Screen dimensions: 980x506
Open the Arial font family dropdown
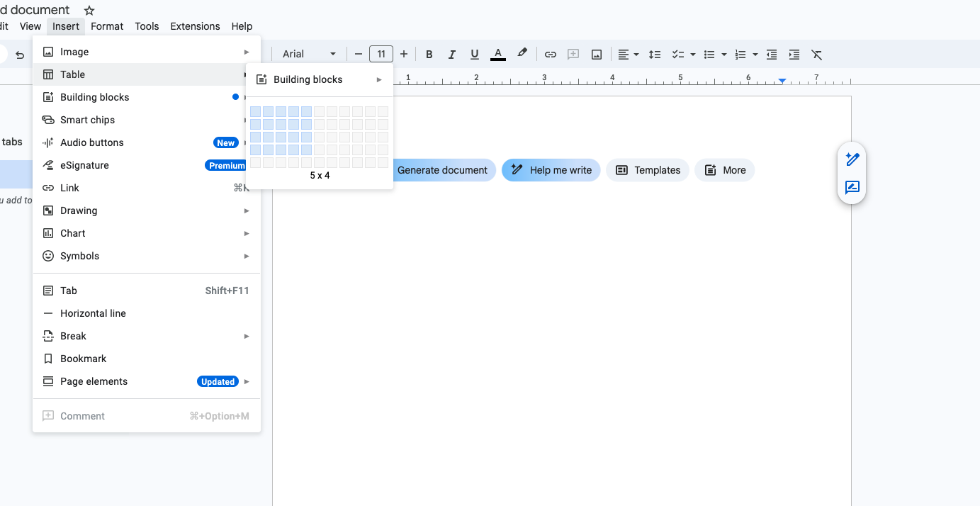[x=309, y=55]
